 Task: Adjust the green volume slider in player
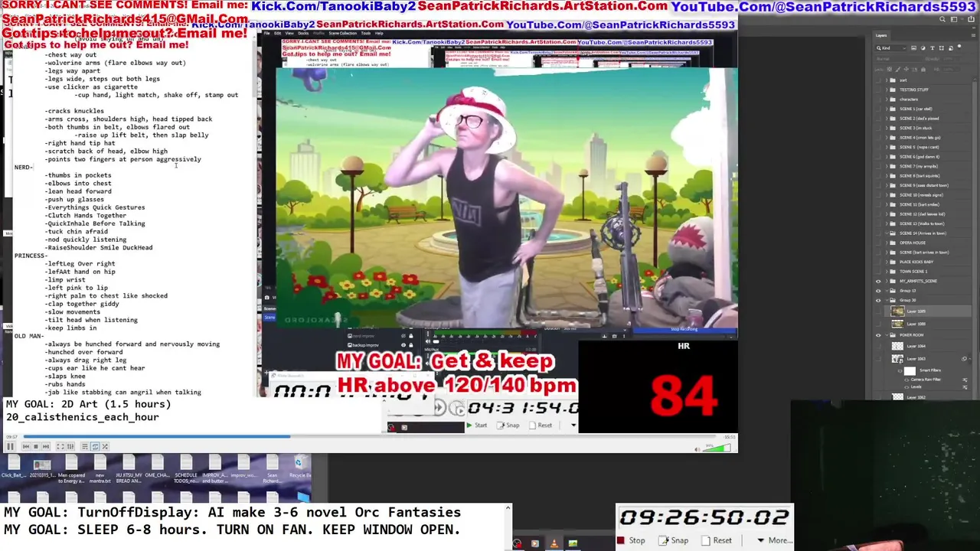[x=717, y=448]
